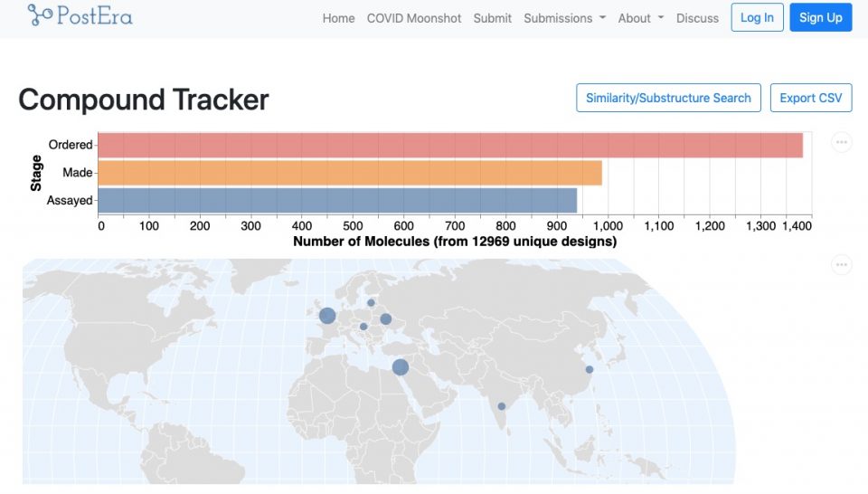The height and width of the screenshot is (494, 868).
Task: Open the bar chart options ellipsis menu
Action: pos(841,142)
